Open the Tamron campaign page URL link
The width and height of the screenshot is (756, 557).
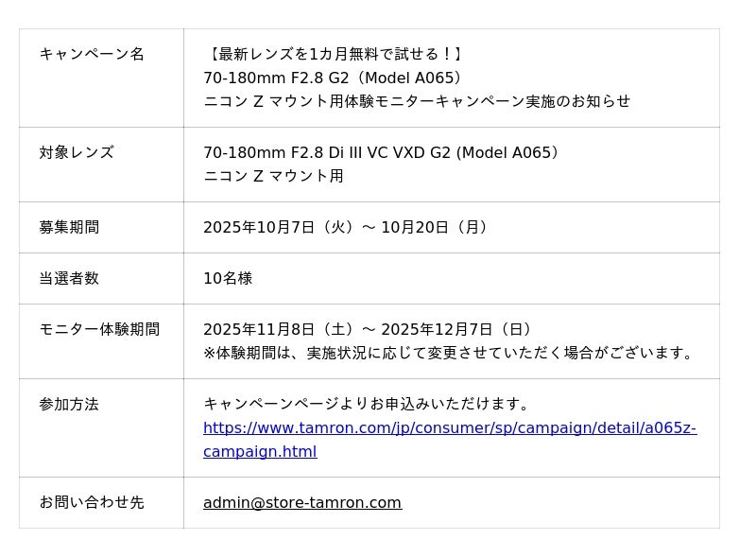[449, 428]
